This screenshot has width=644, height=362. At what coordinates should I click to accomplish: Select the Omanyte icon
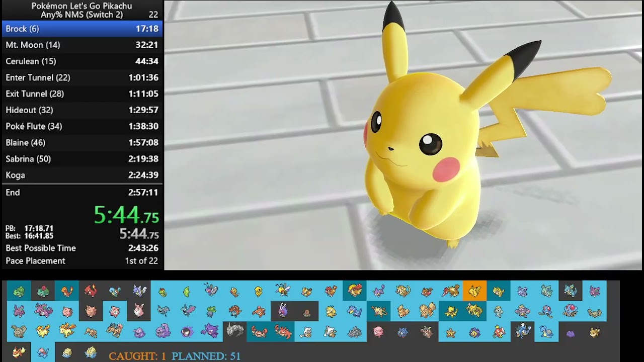click(x=67, y=352)
